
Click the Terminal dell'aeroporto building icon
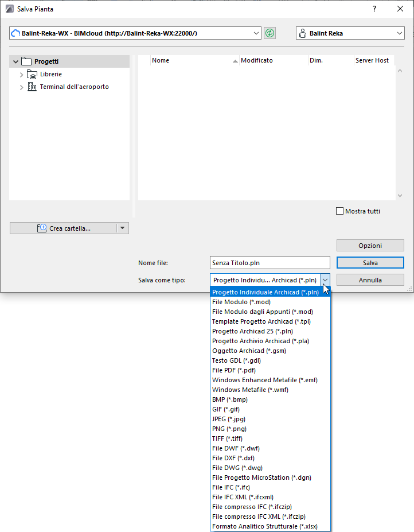point(32,87)
